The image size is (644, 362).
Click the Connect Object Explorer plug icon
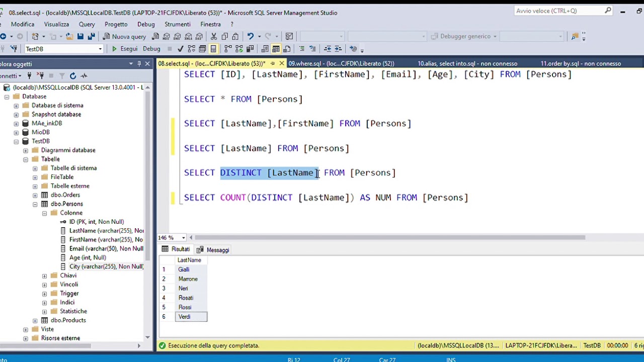29,76
